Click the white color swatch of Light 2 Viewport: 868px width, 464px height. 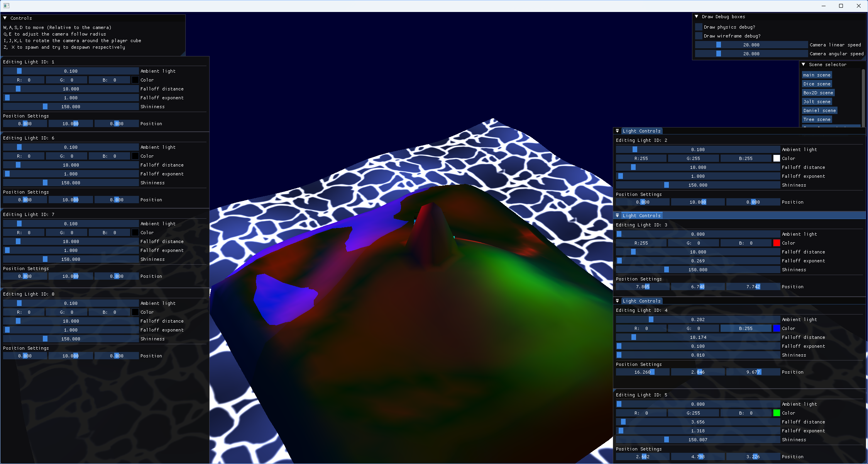coord(777,158)
